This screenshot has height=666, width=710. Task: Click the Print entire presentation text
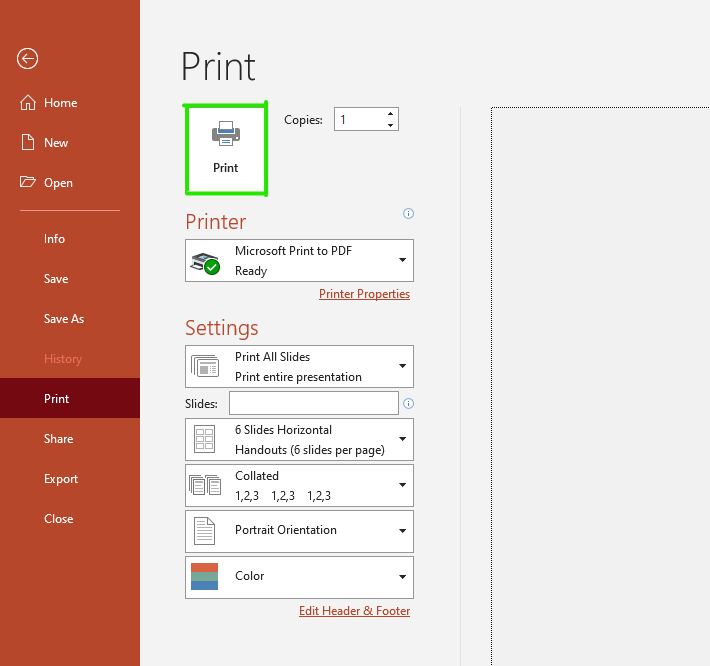tap(298, 377)
